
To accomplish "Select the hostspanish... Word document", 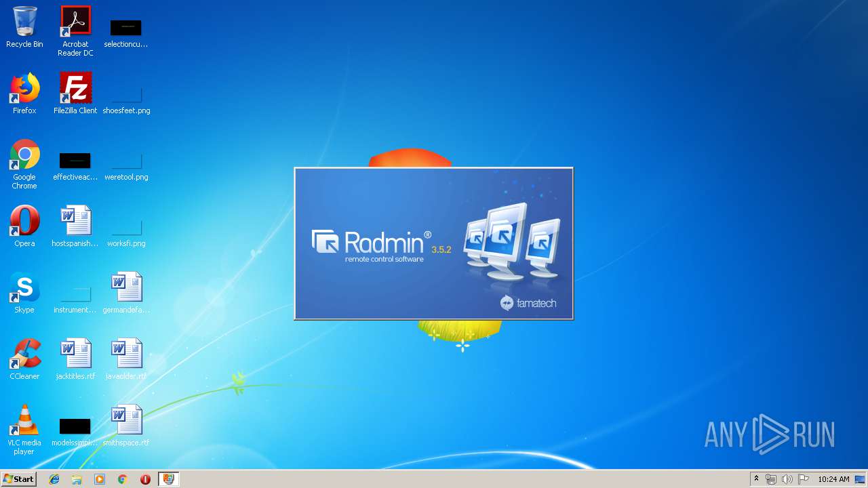I will [x=75, y=226].
